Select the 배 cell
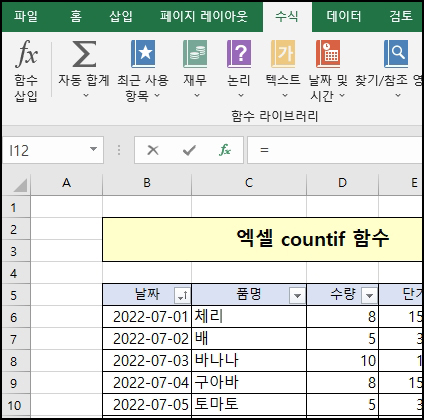The height and width of the screenshot is (420, 424). click(x=249, y=339)
